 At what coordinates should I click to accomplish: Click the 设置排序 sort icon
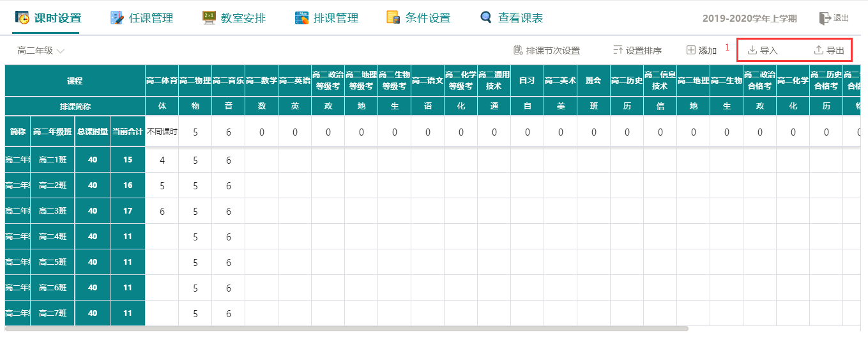[x=618, y=50]
